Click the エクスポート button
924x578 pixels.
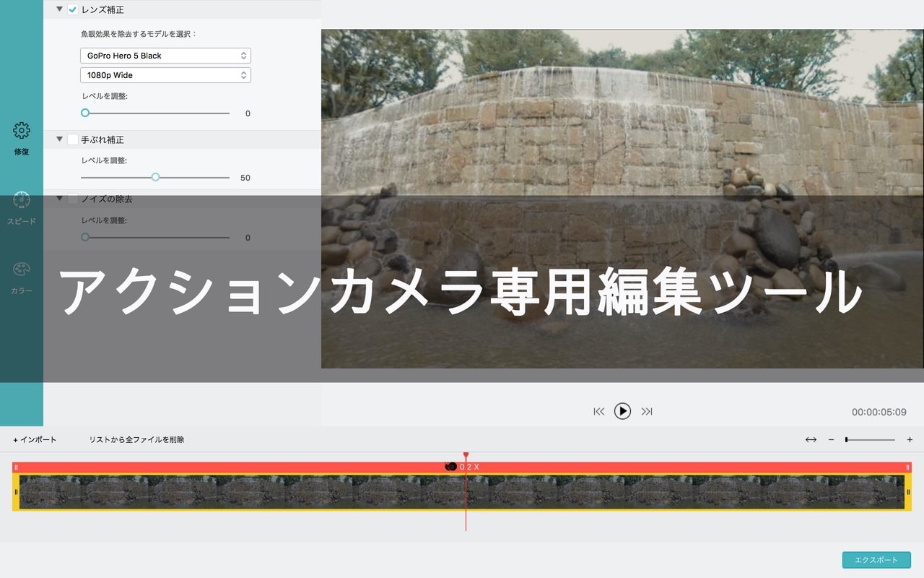click(876, 560)
